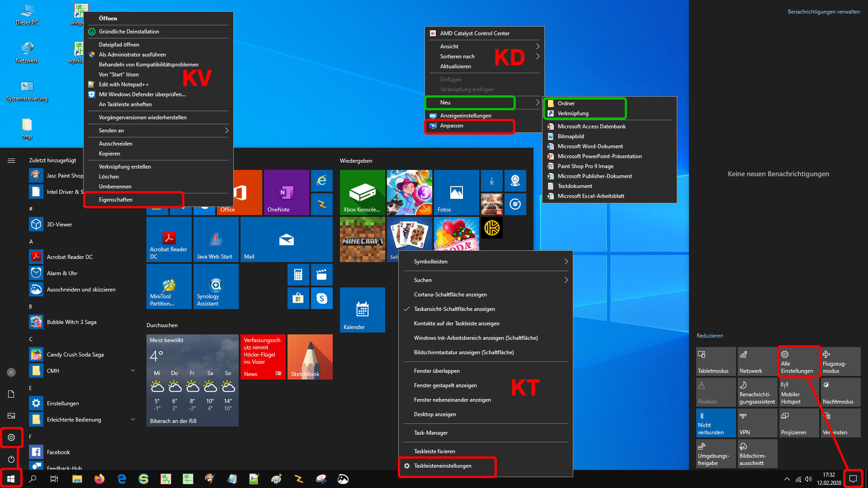Viewport: 868px width, 488px height.
Task: Launch the OneNote tile
Action: pyautogui.click(x=286, y=192)
